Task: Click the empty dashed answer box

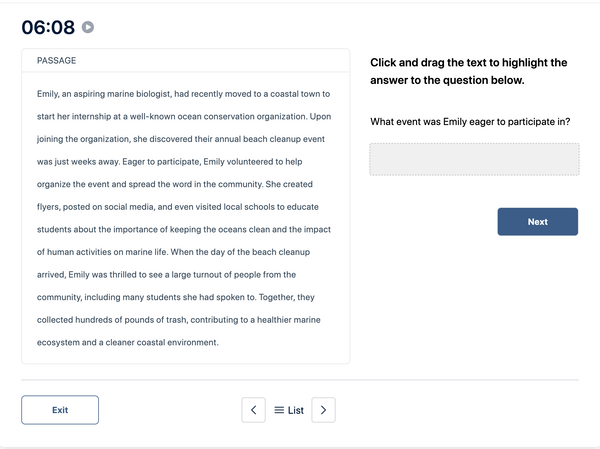Action: (474, 159)
